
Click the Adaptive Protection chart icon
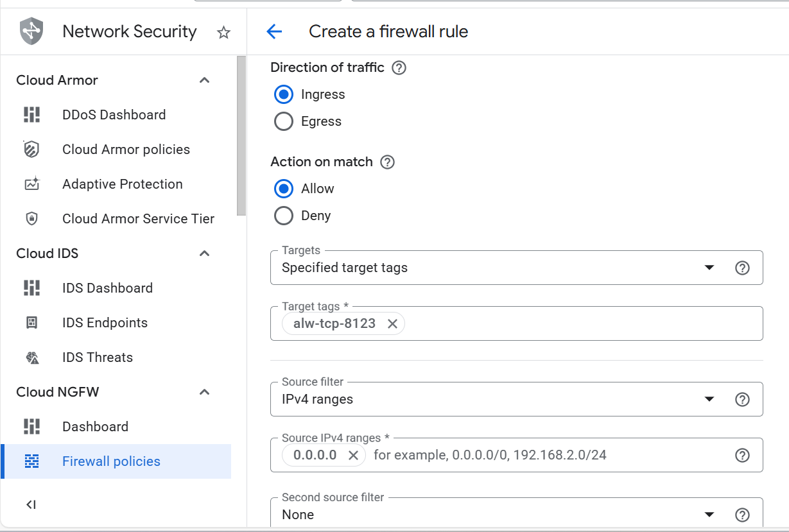[31, 184]
